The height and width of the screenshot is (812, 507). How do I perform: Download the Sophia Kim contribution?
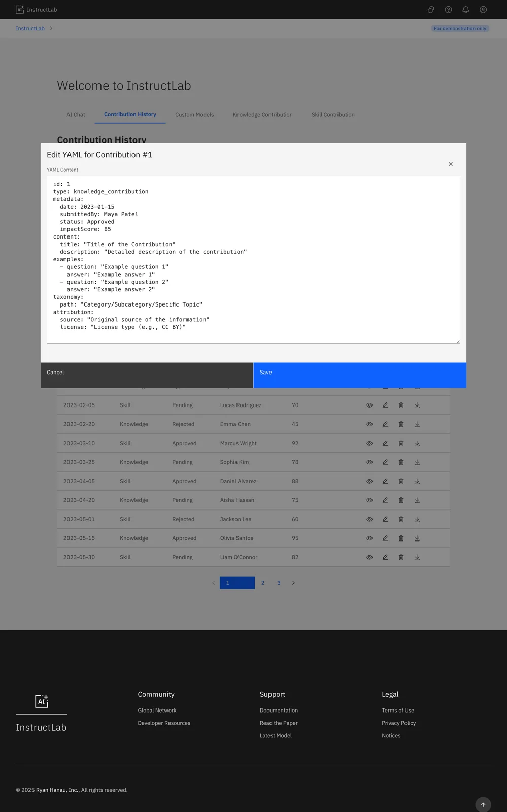pyautogui.click(x=417, y=462)
